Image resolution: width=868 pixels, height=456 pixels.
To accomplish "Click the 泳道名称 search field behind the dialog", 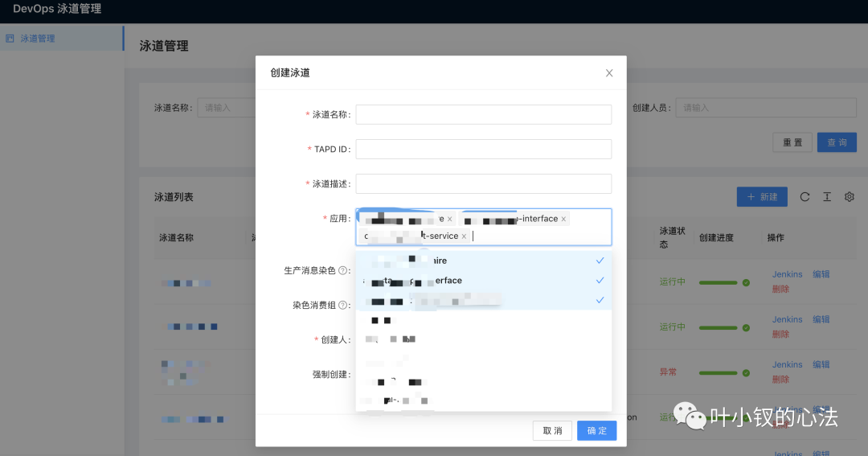I will [x=227, y=108].
